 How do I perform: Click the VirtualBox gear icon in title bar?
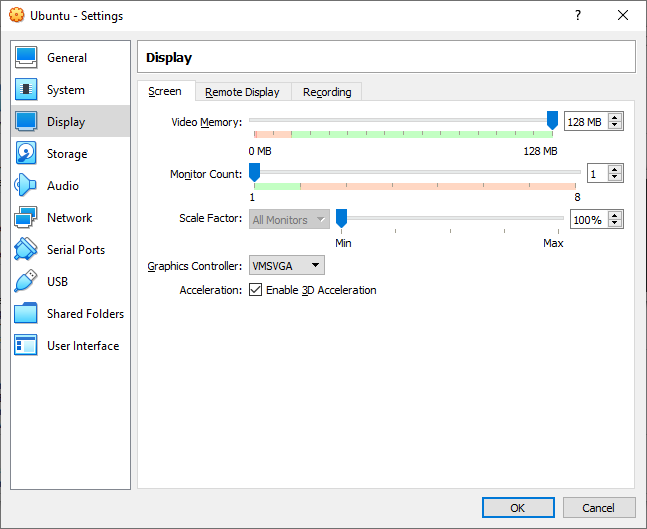pyautogui.click(x=17, y=15)
